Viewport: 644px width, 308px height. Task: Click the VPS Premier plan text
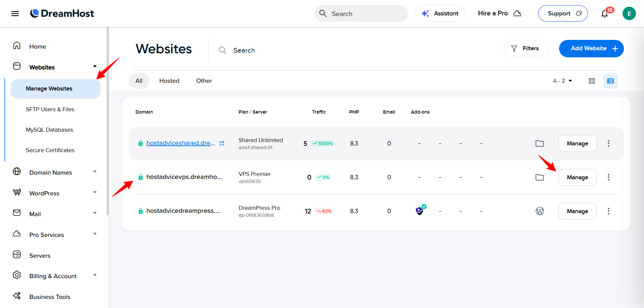click(x=255, y=174)
